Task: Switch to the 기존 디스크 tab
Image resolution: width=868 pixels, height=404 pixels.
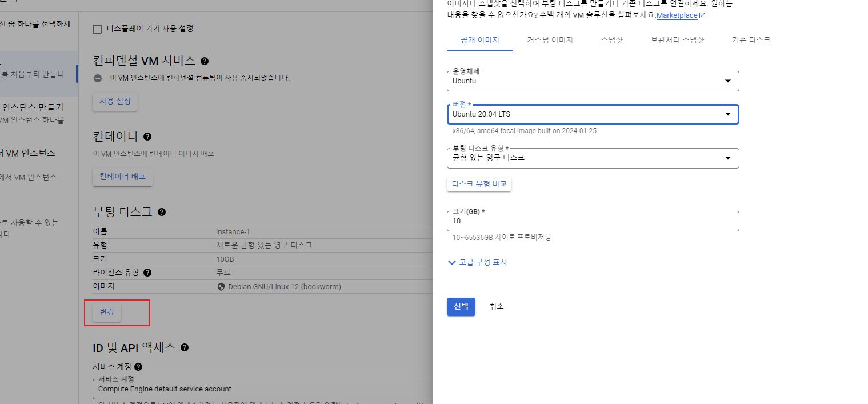Action: [751, 40]
